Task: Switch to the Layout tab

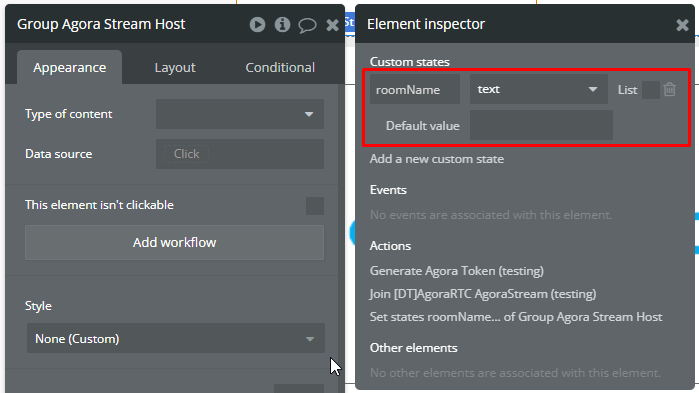Action: click(x=175, y=67)
